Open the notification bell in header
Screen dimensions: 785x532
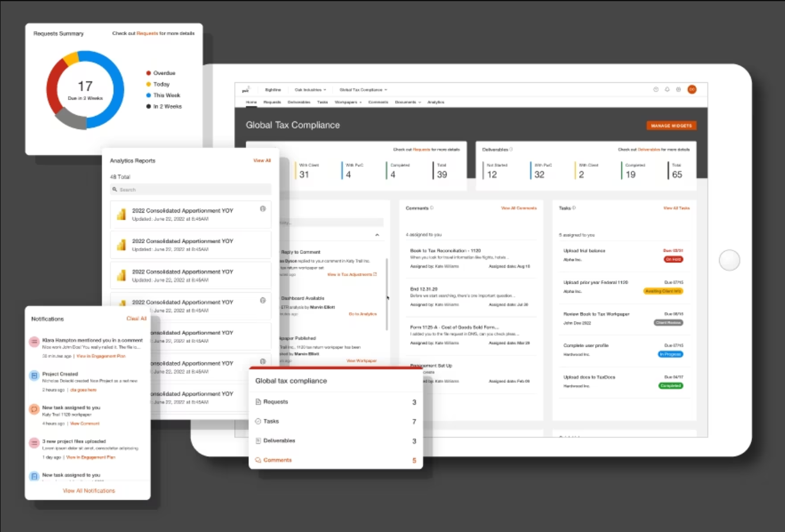(667, 89)
